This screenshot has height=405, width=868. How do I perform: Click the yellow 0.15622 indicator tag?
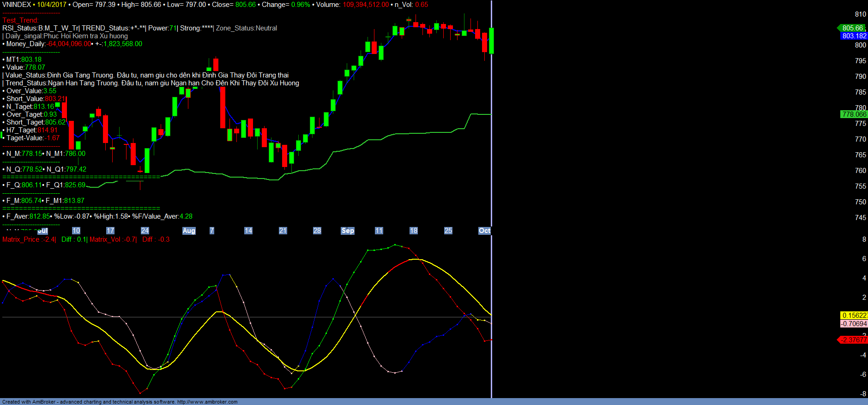pyautogui.click(x=854, y=316)
